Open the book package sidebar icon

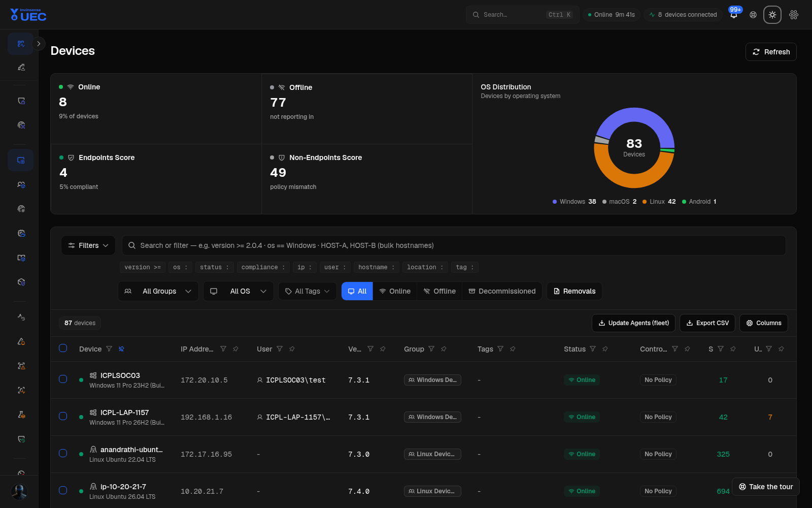tap(21, 258)
